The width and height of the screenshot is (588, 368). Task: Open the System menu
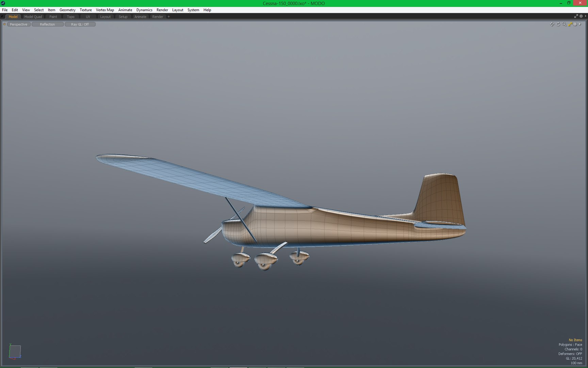pyautogui.click(x=193, y=10)
